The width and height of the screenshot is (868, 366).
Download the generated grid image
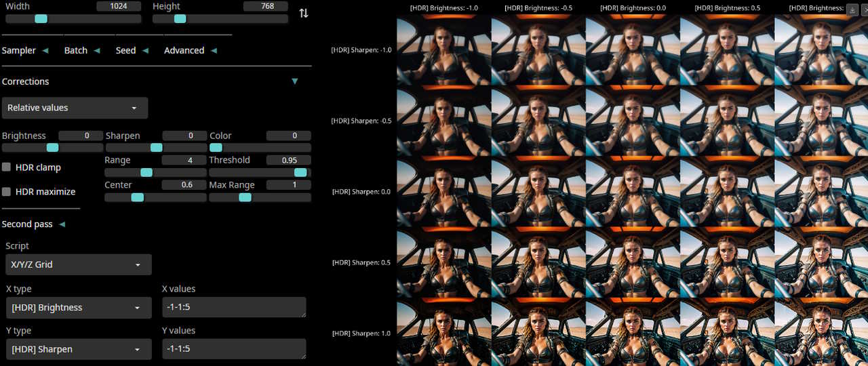tap(852, 9)
